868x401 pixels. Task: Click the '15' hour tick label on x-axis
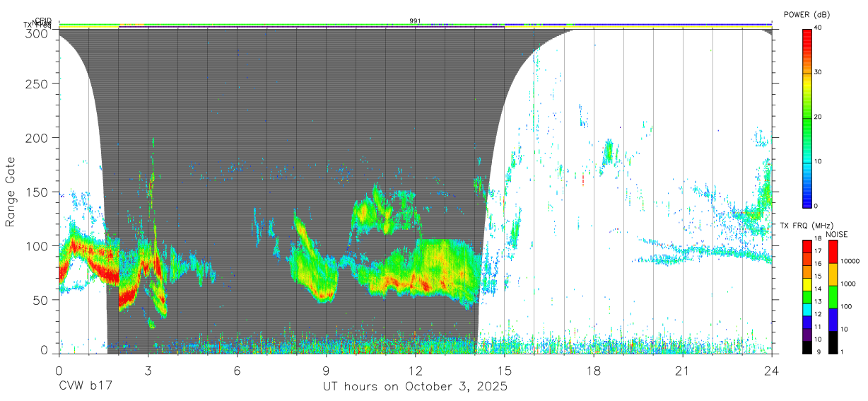point(504,371)
